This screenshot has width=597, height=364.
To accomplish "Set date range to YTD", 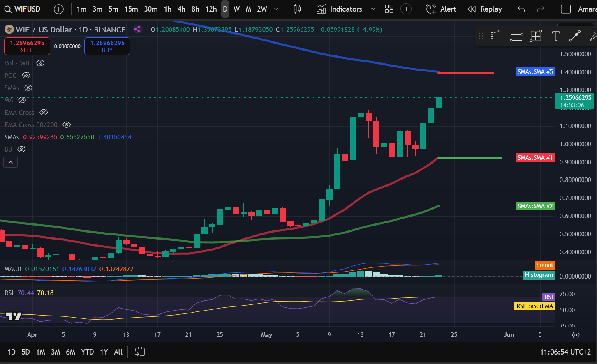I will [x=87, y=352].
